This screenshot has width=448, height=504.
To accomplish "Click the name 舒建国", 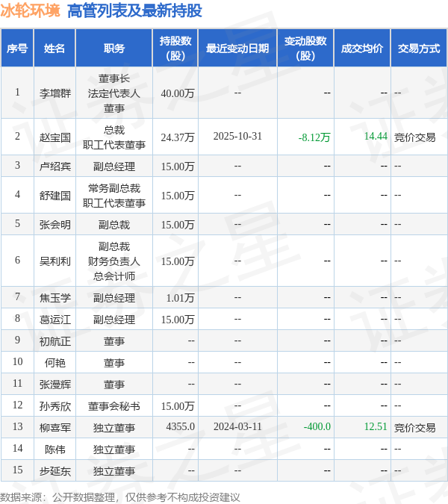I will click(x=55, y=196).
